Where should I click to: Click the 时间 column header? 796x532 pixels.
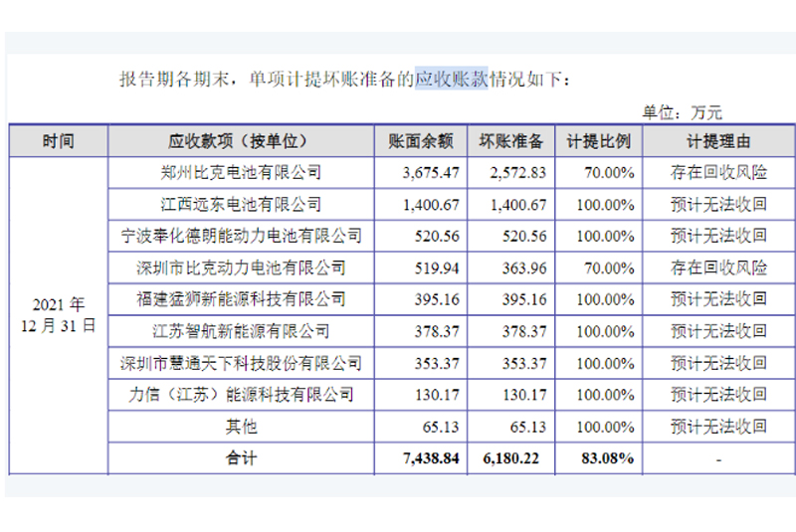[58, 141]
